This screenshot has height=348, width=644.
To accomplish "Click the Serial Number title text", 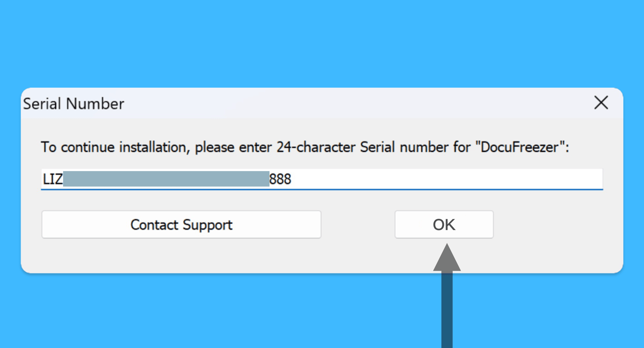I will point(74,104).
